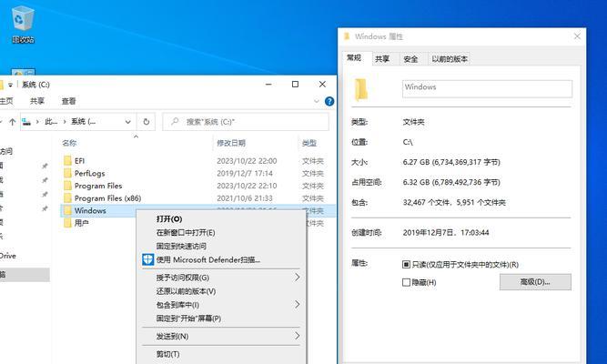Click the Windows folder icon in file list
607x364 pixels.
[x=67, y=210]
